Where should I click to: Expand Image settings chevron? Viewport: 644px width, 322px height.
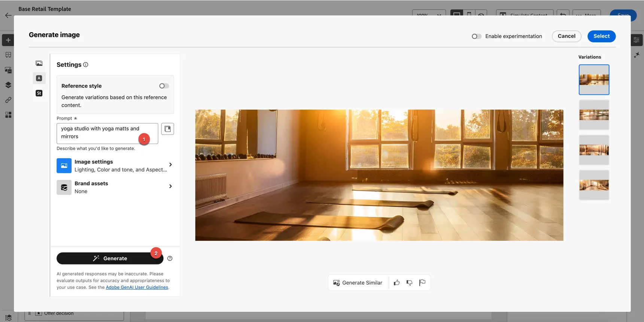click(x=171, y=165)
